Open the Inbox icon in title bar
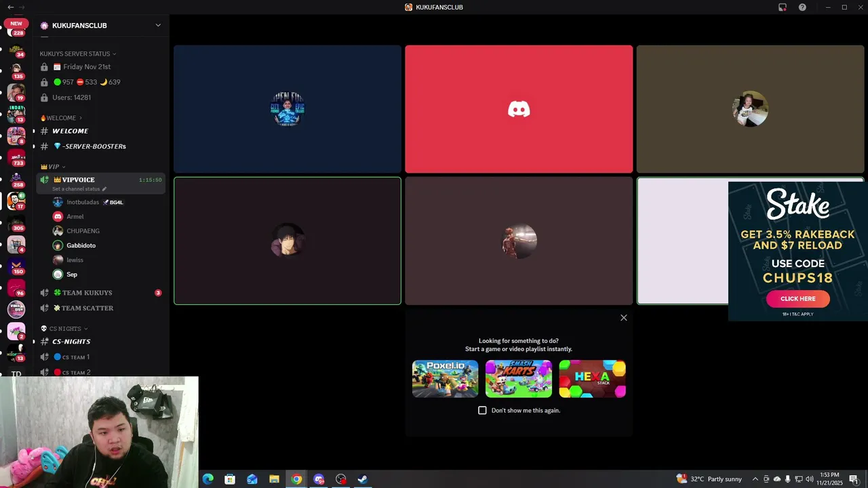This screenshot has height=488, width=868. 783,7
